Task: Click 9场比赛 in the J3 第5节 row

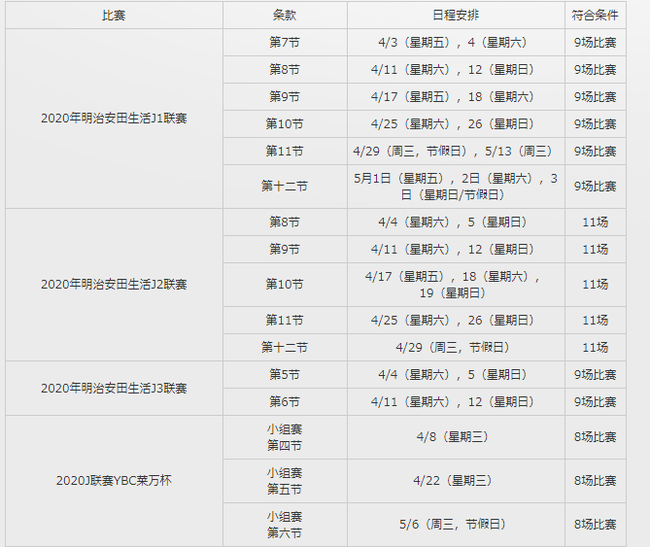Action: point(595,375)
